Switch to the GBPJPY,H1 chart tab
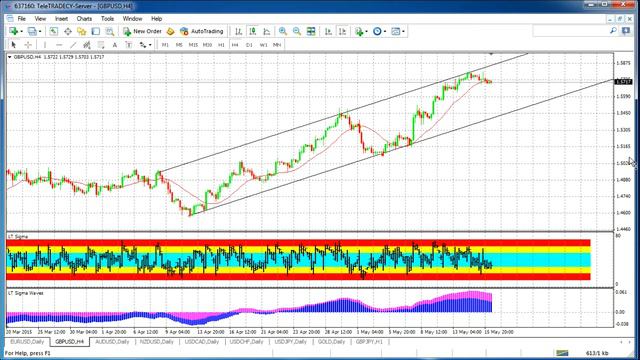This screenshot has height=360, width=640. coord(369,342)
